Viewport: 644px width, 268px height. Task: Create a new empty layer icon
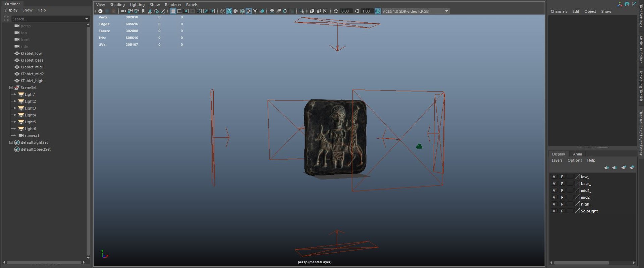click(624, 167)
